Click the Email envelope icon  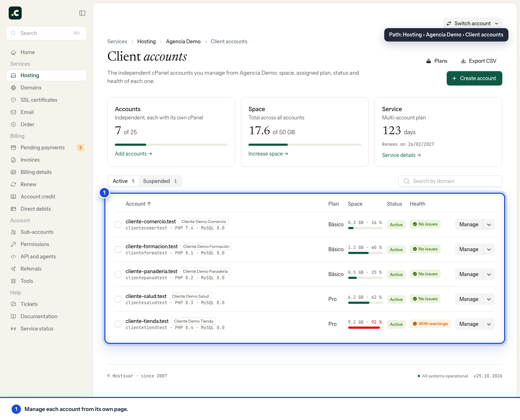pyautogui.click(x=13, y=112)
